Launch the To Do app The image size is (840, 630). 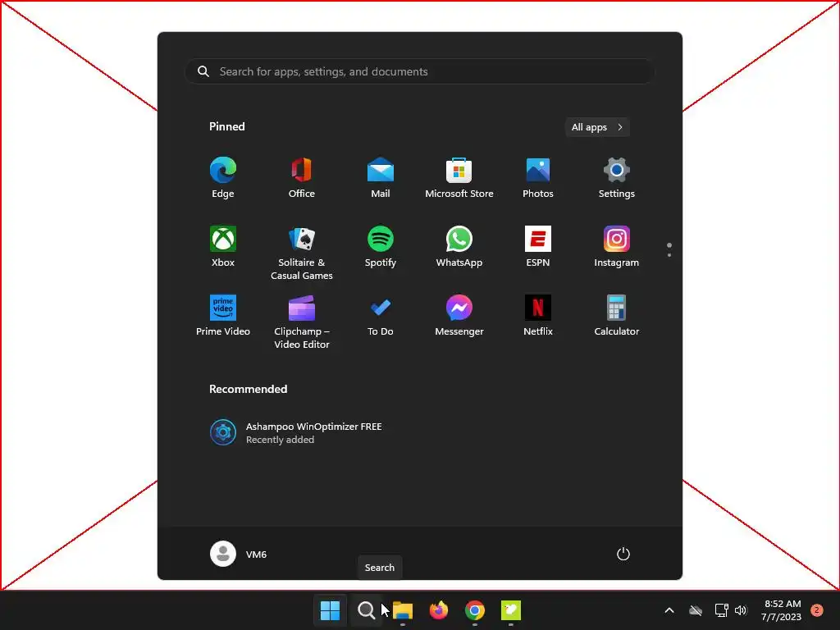point(381,316)
